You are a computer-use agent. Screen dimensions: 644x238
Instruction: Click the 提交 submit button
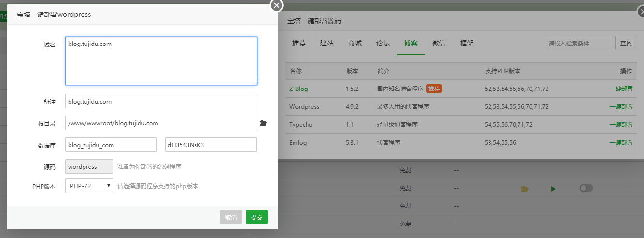tap(257, 218)
